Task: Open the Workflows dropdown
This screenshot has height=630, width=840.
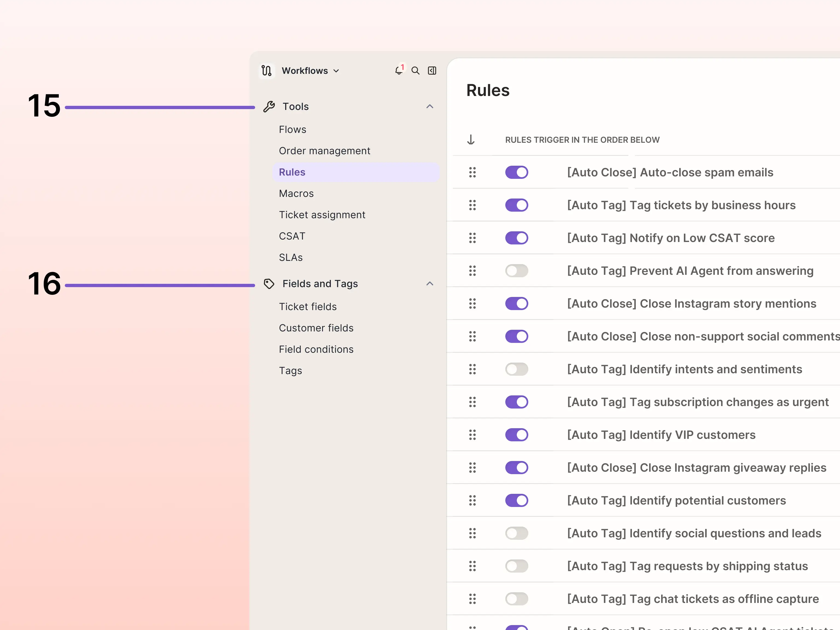Action: [x=310, y=71]
